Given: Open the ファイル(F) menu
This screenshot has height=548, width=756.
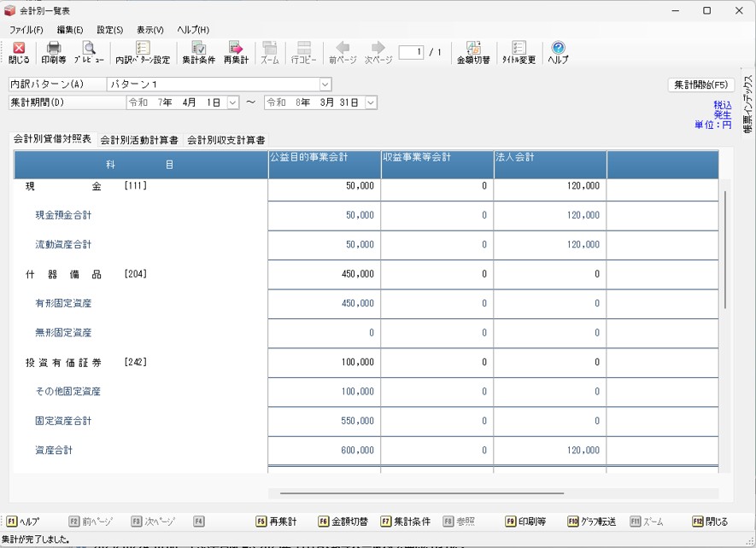Looking at the screenshot, I should click(x=26, y=30).
